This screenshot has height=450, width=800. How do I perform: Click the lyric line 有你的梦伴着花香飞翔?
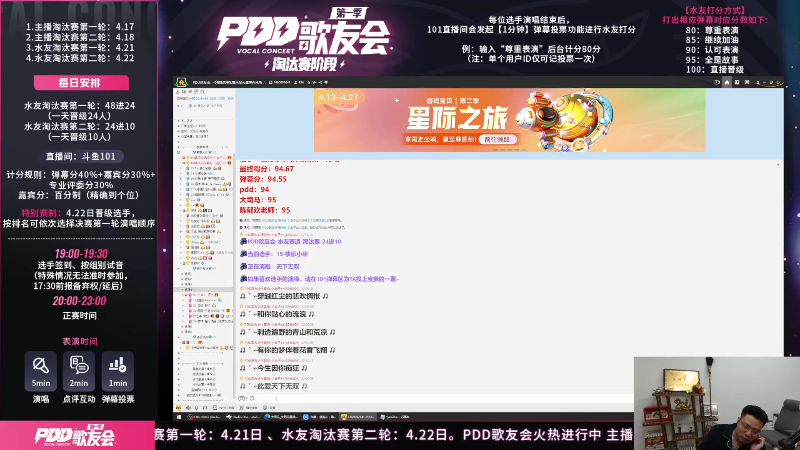(288, 349)
